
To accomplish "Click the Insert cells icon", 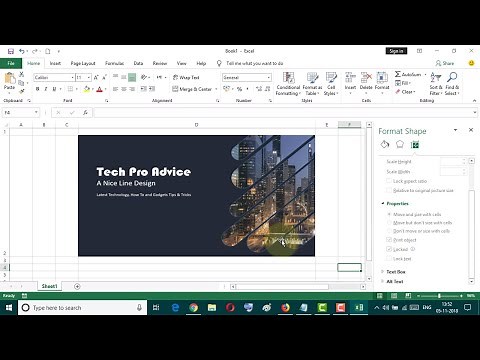I will (350, 78).
